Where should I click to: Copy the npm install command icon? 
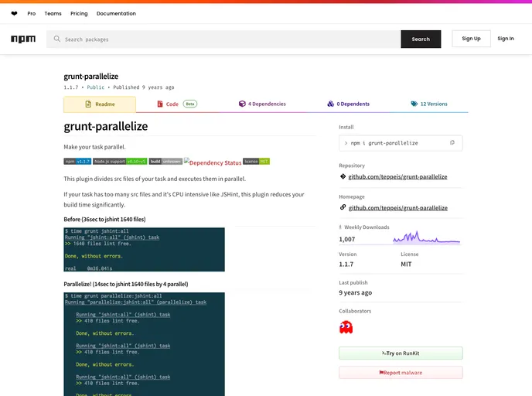pos(452,143)
